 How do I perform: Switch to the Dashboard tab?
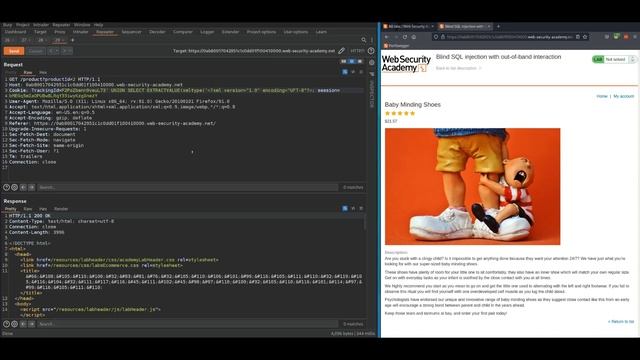[x=16, y=32]
